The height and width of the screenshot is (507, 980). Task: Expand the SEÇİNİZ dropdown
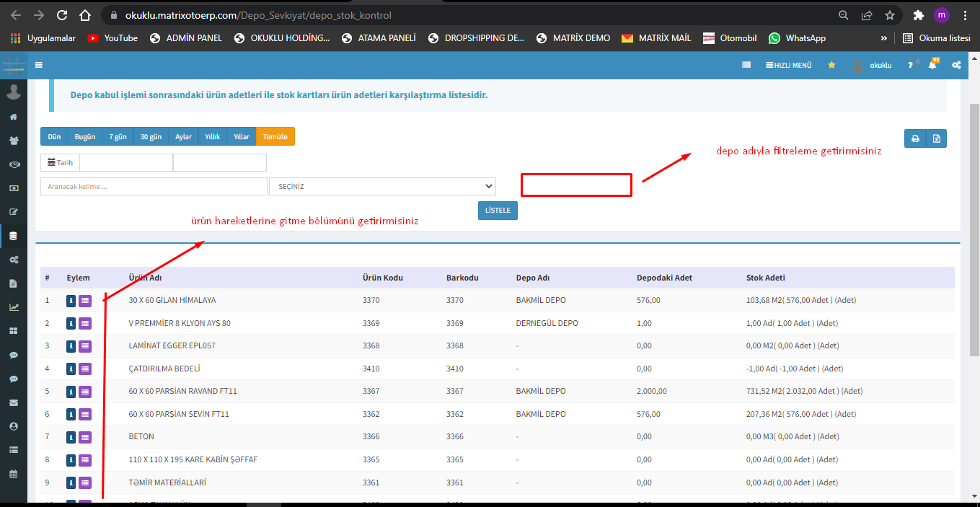[382, 186]
